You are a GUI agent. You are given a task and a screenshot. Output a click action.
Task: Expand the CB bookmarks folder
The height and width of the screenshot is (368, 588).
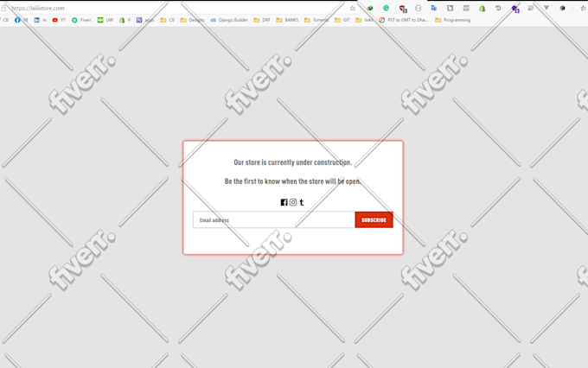[x=167, y=20]
